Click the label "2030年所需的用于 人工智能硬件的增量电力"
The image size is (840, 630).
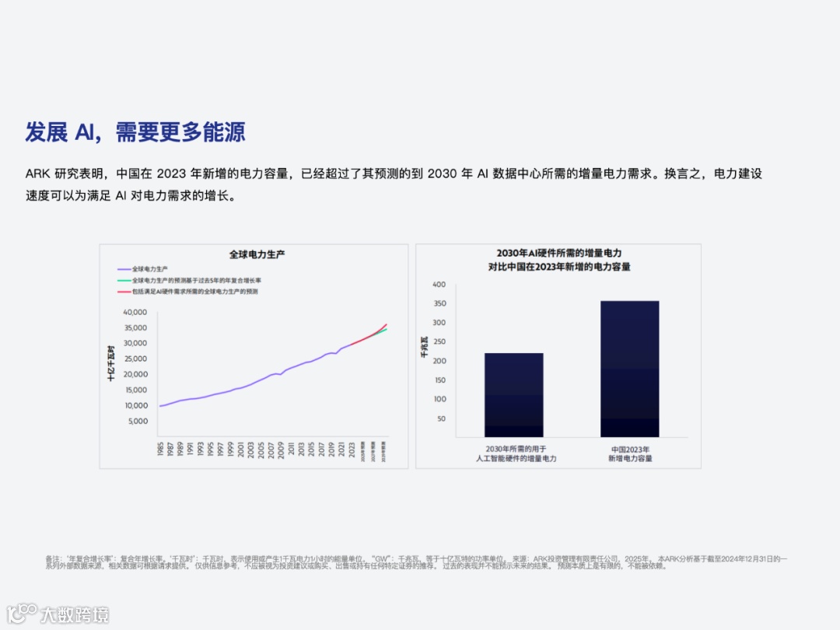(516, 453)
